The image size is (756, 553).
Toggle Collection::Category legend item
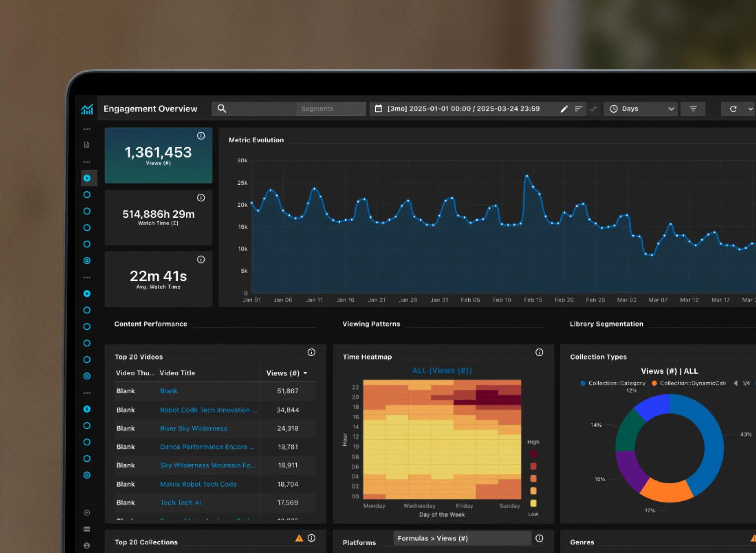click(x=612, y=383)
